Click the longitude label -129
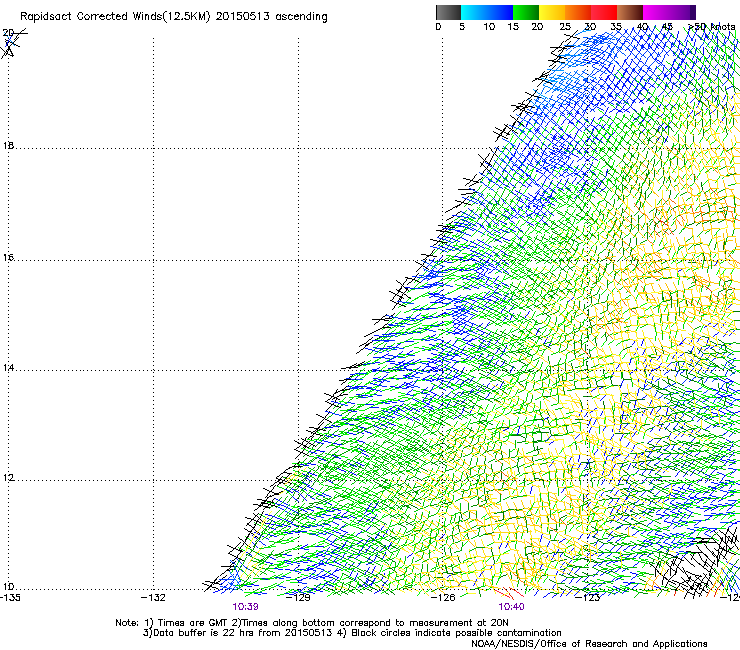 298,598
